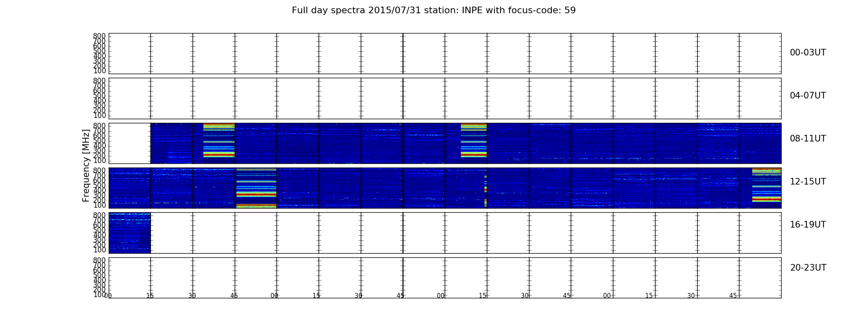Select the '12-15UT' row label
The image size is (868, 331).
(x=808, y=182)
